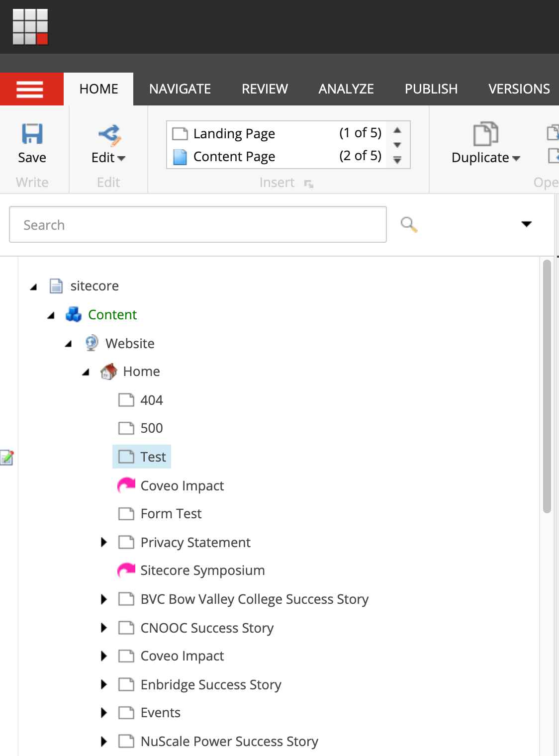Click the page icon beside 404

[x=126, y=400]
